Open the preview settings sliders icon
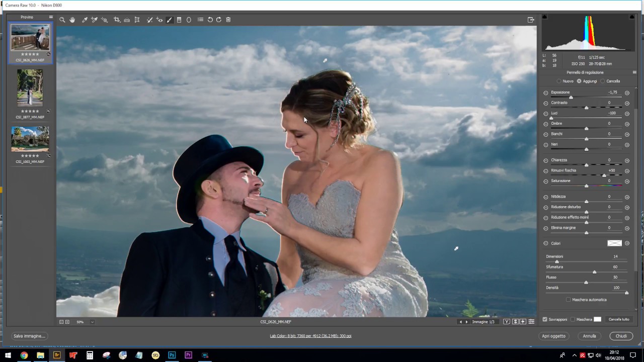 click(x=531, y=322)
